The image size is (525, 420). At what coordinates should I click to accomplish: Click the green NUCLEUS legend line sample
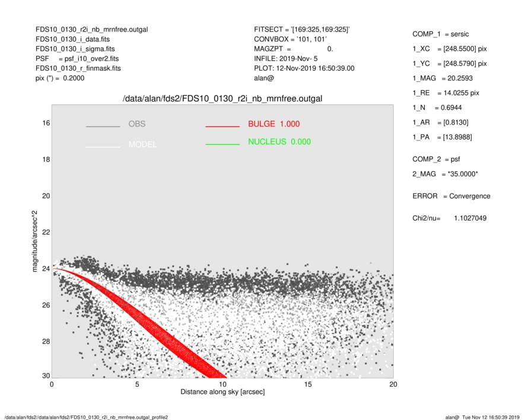(222, 144)
